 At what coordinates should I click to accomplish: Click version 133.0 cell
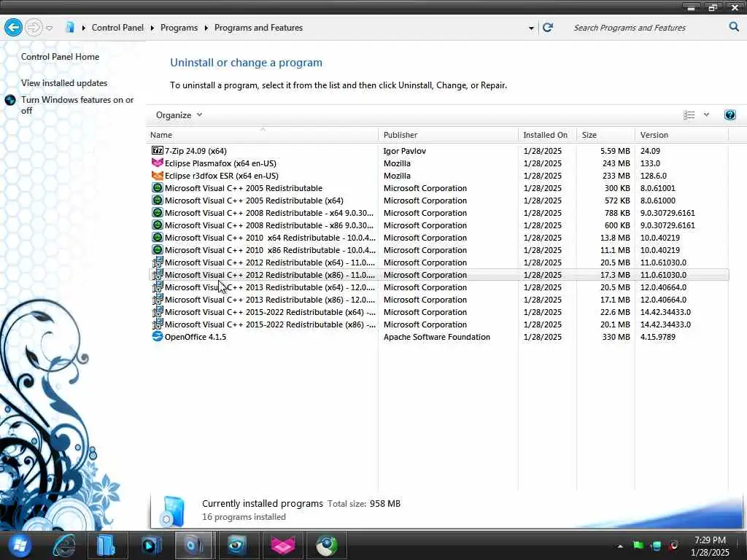pyautogui.click(x=650, y=163)
